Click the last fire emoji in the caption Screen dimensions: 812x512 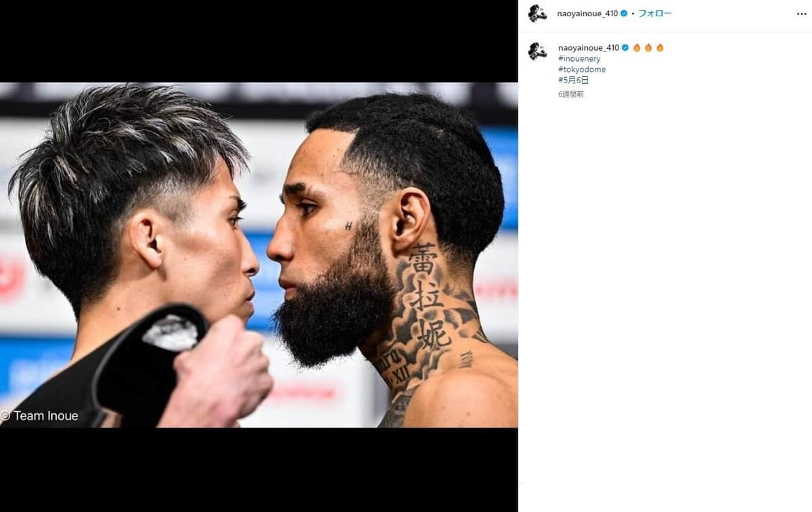click(x=660, y=48)
